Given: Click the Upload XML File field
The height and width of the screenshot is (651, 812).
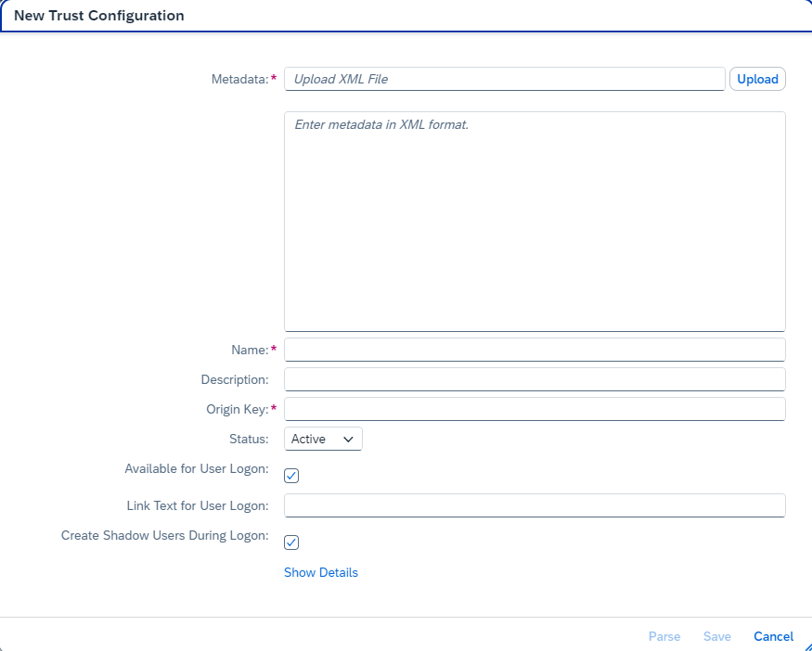Looking at the screenshot, I should click(504, 79).
